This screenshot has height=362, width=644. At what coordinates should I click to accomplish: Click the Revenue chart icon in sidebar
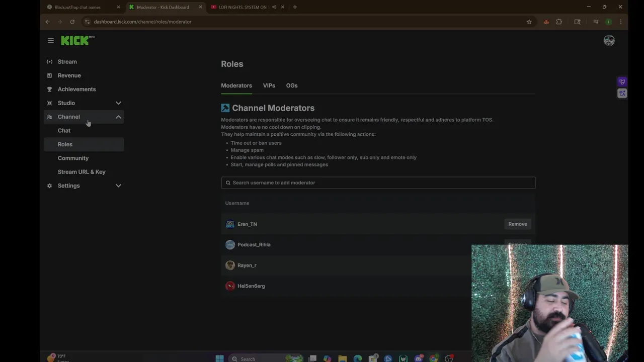[49, 75]
